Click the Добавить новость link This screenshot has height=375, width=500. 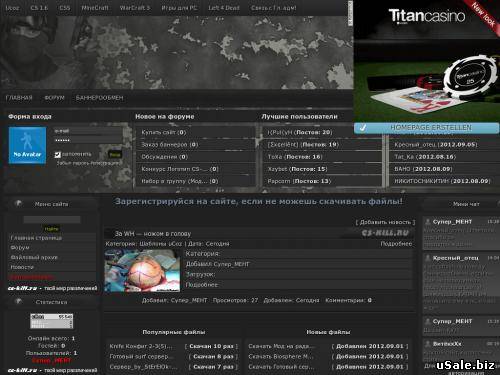(x=385, y=222)
